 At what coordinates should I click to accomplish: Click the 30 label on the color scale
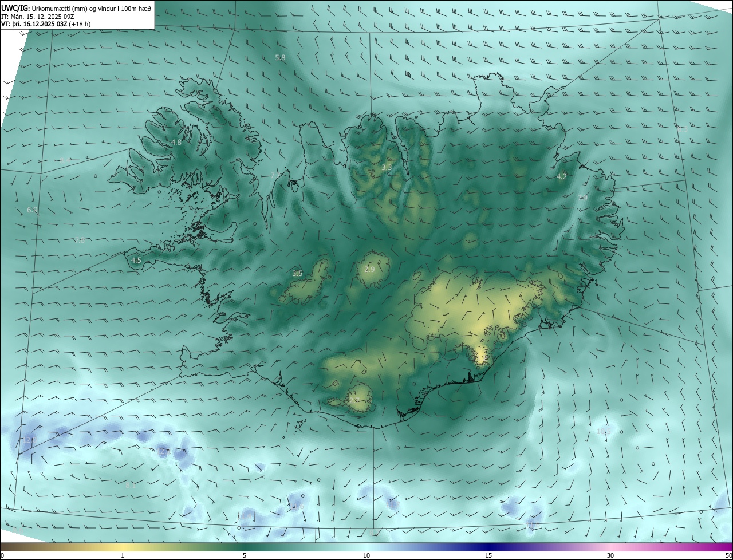tap(610, 555)
